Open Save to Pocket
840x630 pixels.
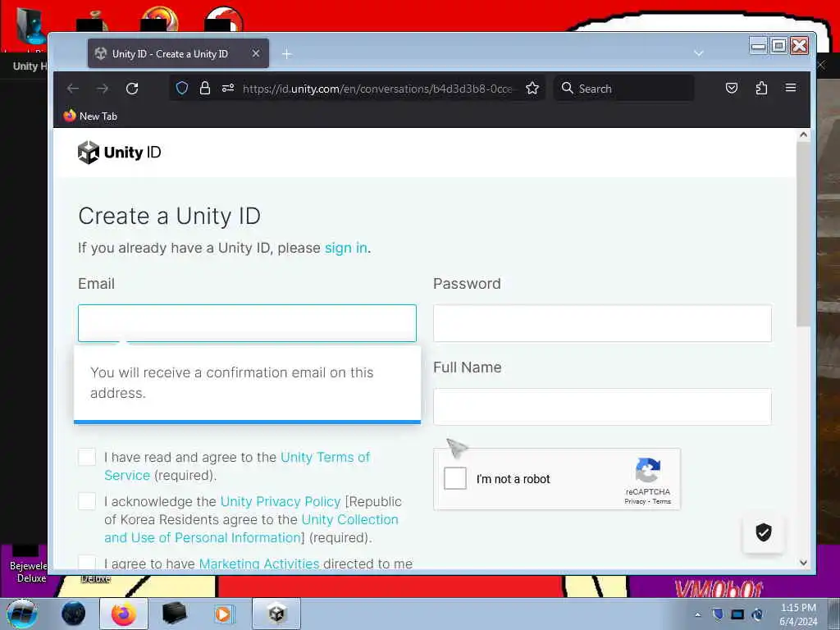coord(731,88)
